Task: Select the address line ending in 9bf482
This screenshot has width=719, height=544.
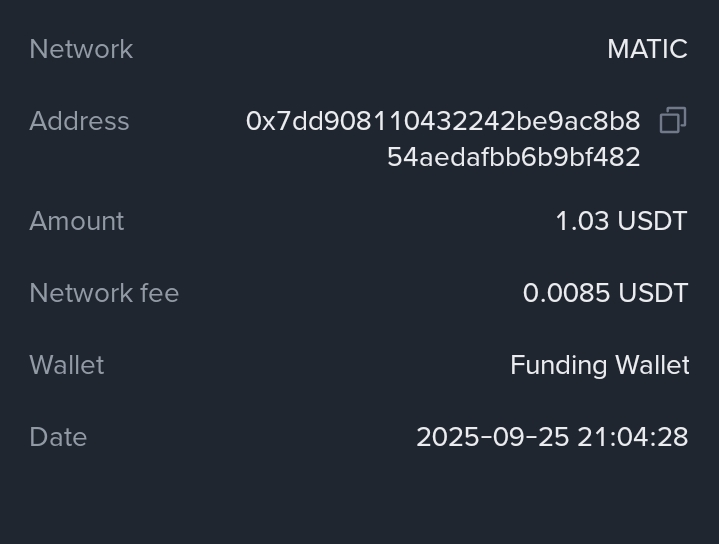Action: tap(513, 157)
